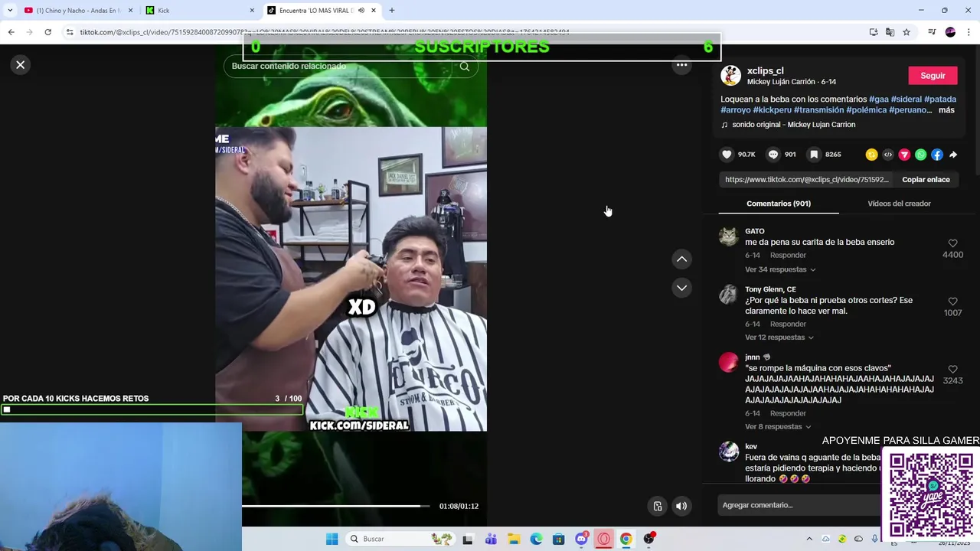This screenshot has width=980, height=551.
Task: Open the xclips_cl username link
Action: point(765,70)
